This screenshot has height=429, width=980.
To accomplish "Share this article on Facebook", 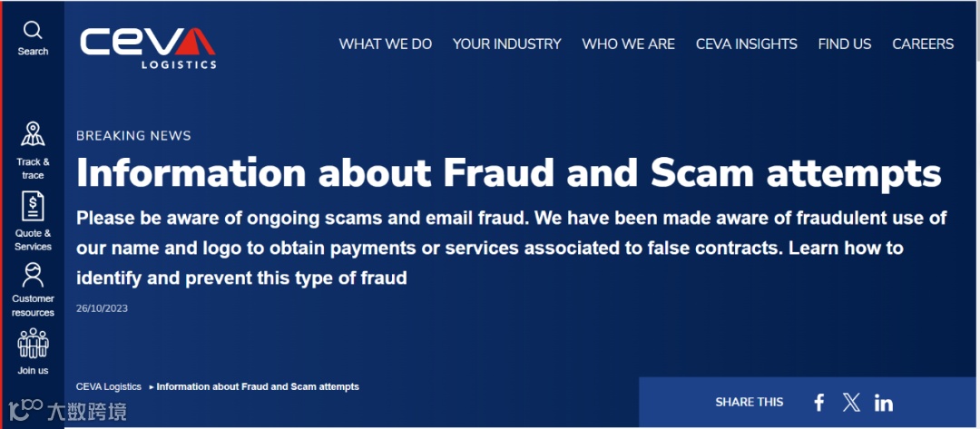I will pyautogui.click(x=818, y=403).
